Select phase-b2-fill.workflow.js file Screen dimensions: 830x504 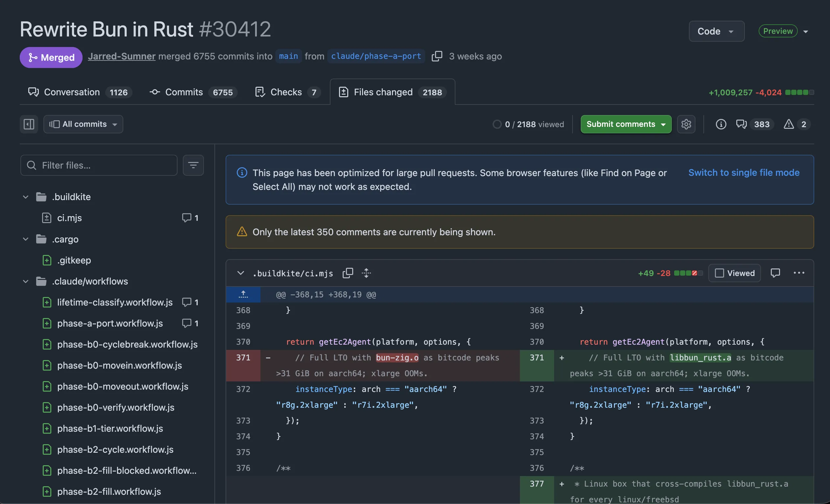(x=109, y=492)
